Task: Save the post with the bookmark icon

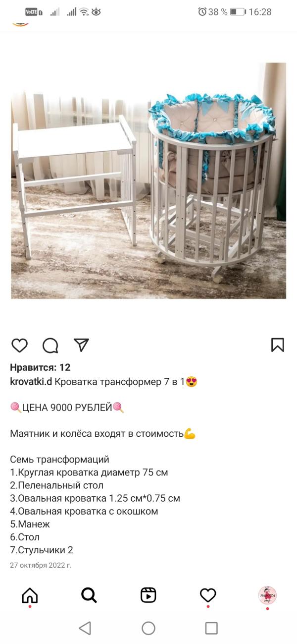Action: [278, 345]
